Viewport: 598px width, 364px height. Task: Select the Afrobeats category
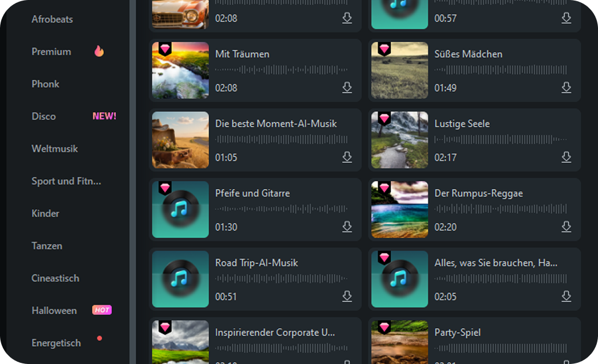[x=51, y=19]
